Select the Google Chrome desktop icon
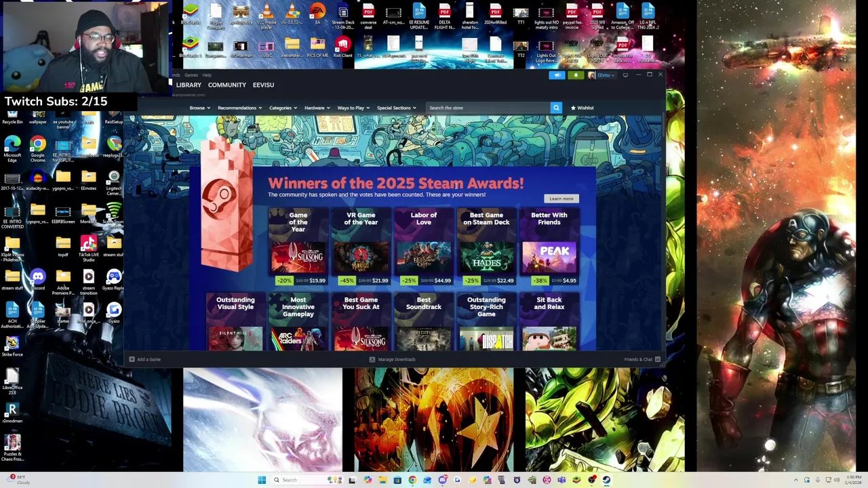The width and height of the screenshot is (868, 488). (x=37, y=148)
